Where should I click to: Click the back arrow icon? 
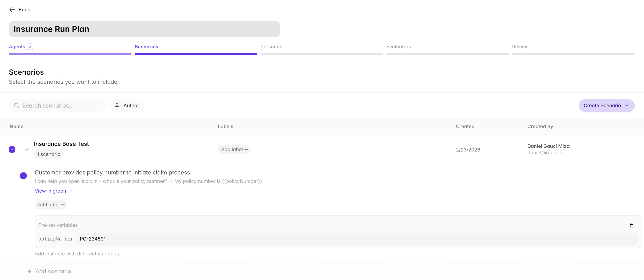tap(12, 10)
